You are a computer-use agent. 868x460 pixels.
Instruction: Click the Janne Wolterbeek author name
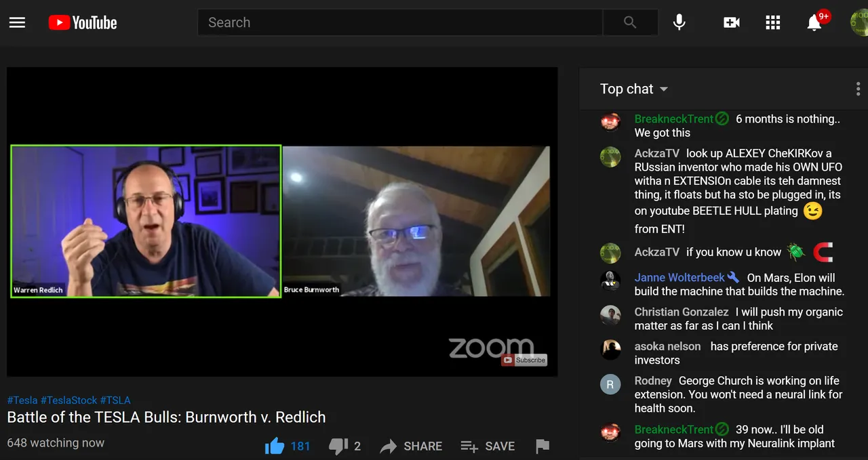(679, 278)
